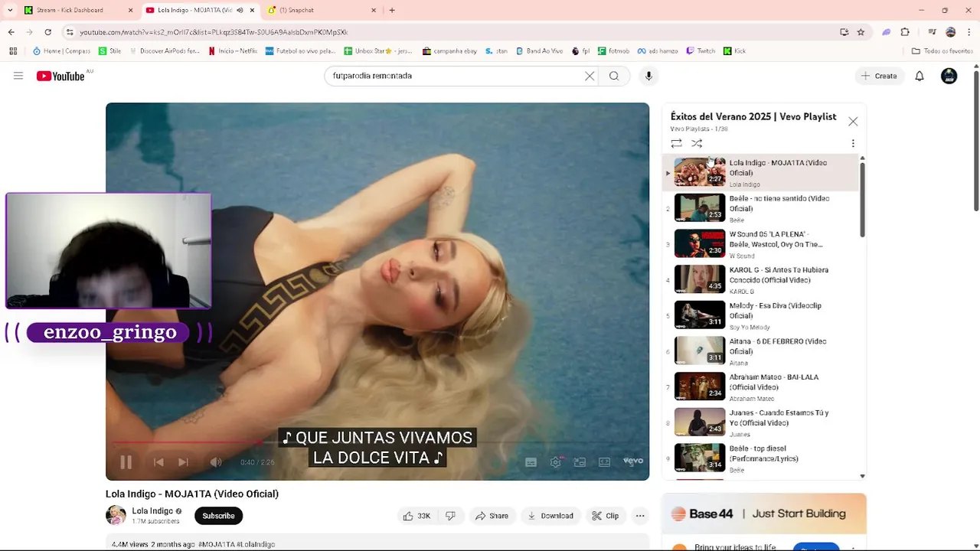This screenshot has width=980, height=551.
Task: Open the YouTube hamburger guide menu
Action: coord(18,76)
